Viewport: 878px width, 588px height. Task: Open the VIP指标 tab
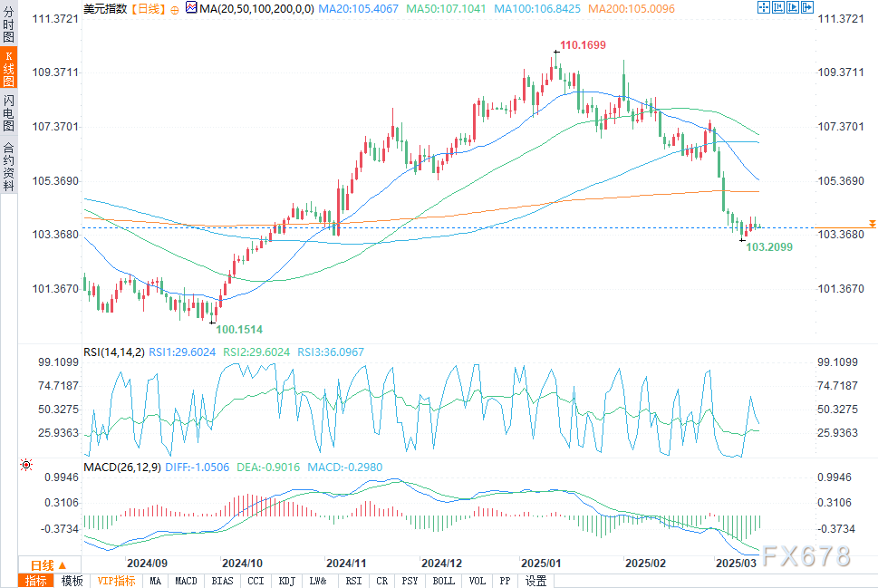tap(116, 581)
